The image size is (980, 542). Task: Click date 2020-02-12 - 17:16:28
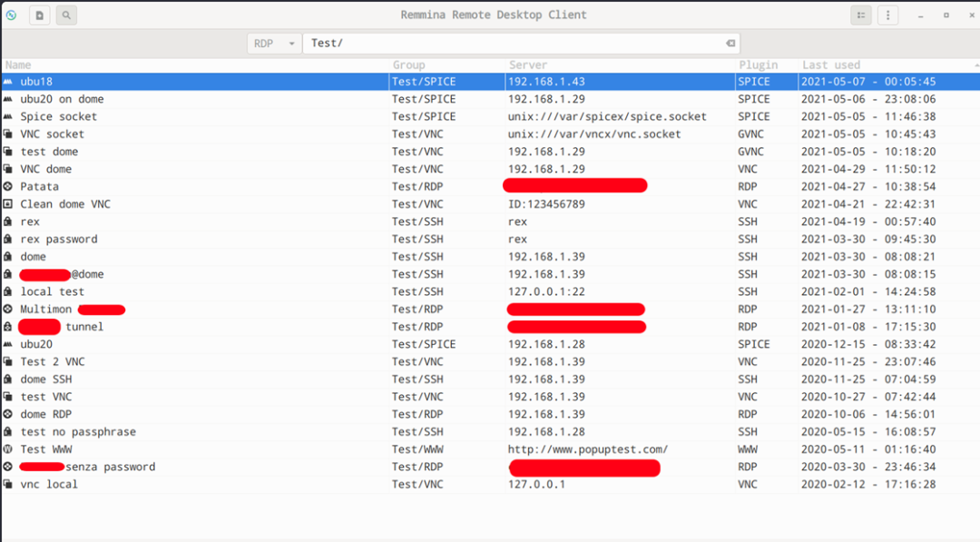pos(868,484)
